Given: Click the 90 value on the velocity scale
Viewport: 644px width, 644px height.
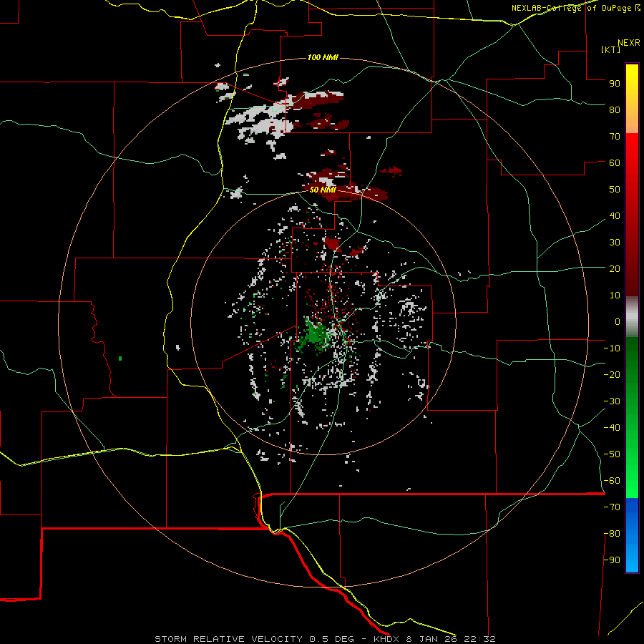Looking at the screenshot, I should (x=615, y=84).
